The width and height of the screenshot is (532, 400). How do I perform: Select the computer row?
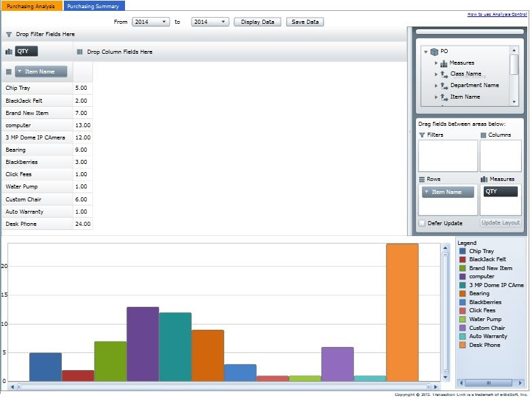pyautogui.click(x=37, y=125)
